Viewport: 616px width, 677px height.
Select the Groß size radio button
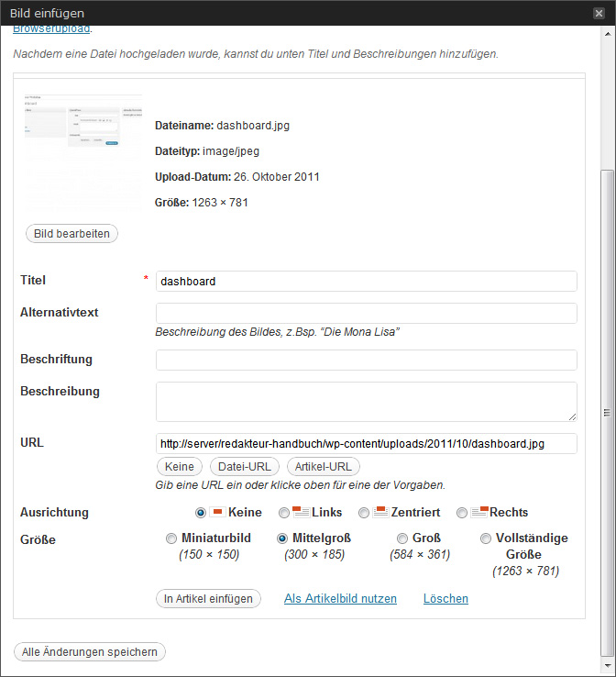[x=402, y=538]
